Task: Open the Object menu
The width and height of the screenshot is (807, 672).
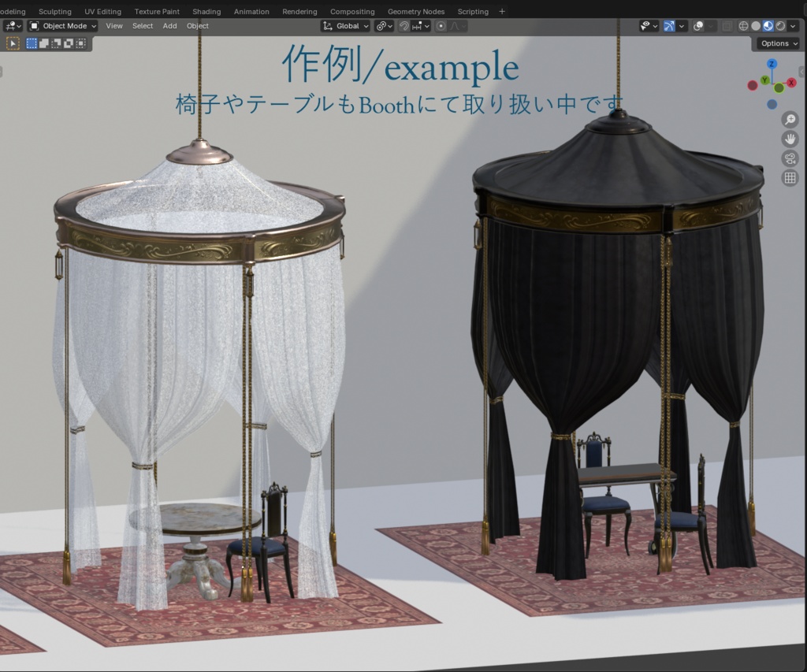Action: click(197, 26)
